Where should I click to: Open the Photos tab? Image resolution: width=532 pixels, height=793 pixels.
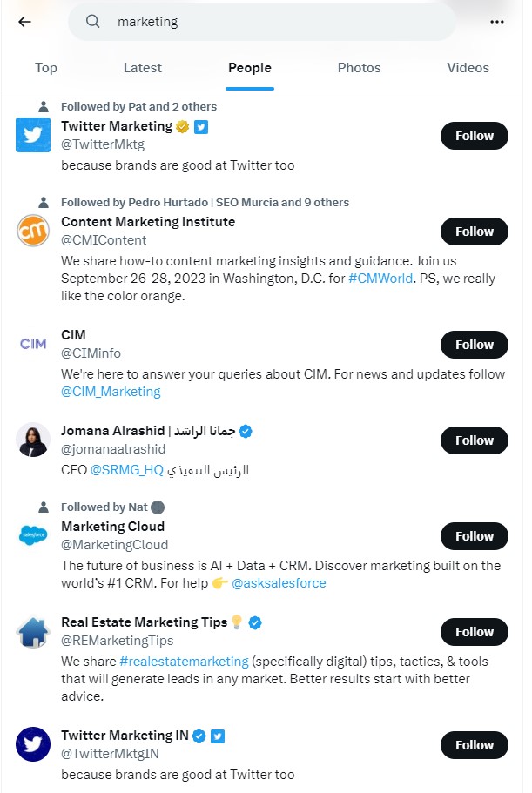point(359,67)
